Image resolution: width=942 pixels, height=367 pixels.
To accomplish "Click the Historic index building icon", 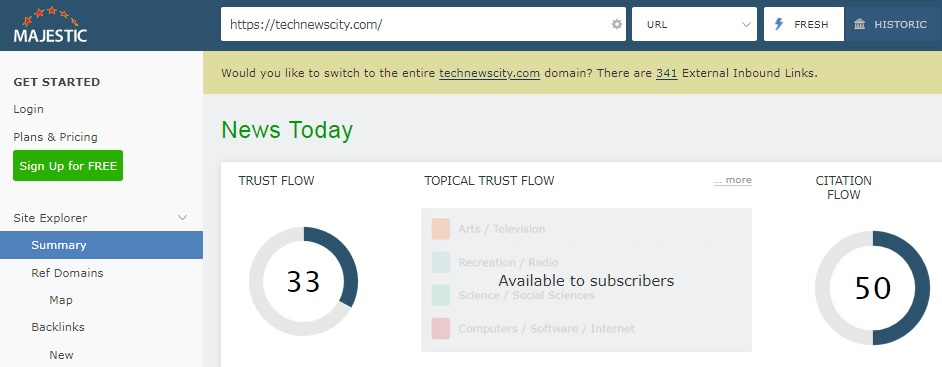I will 860,25.
